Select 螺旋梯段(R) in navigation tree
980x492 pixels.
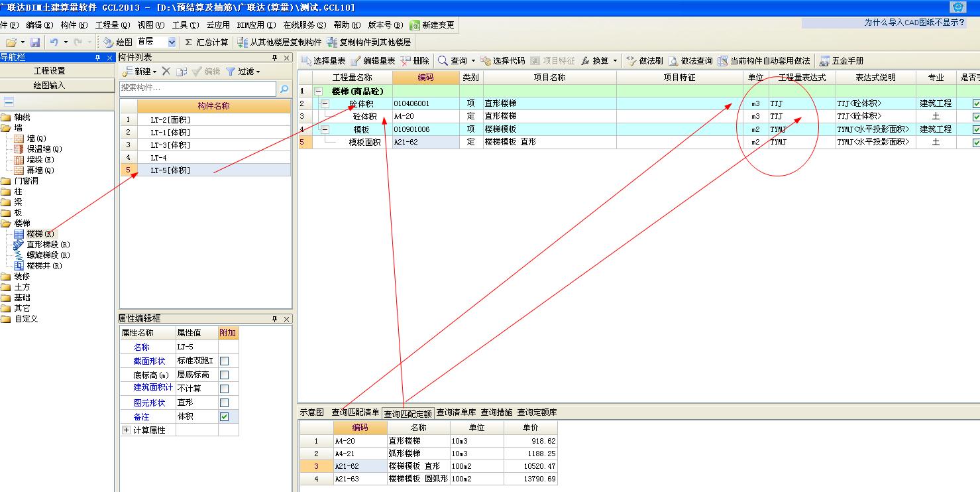(x=48, y=255)
